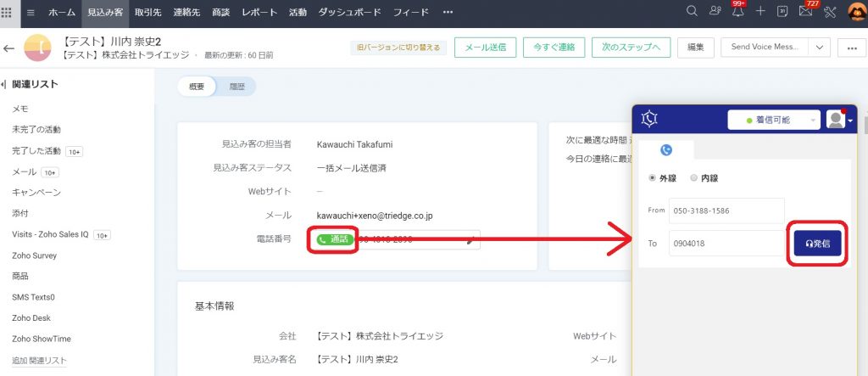Open the ダッシュボード menu tab
This screenshot has height=376, width=868.
350,12
